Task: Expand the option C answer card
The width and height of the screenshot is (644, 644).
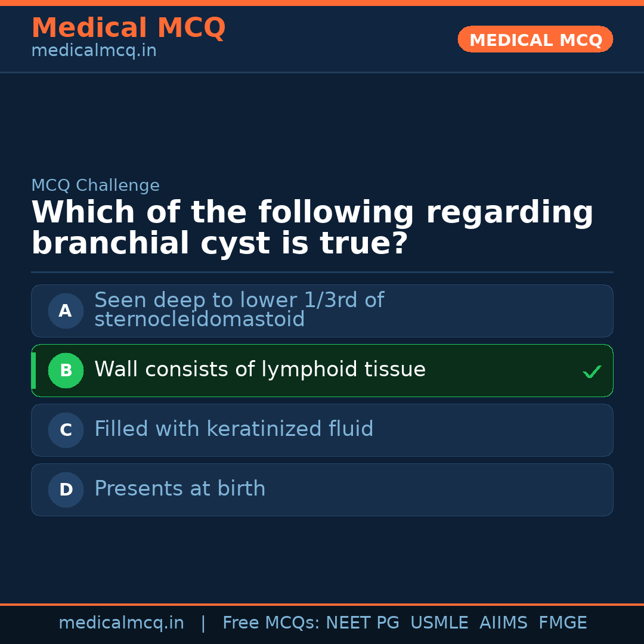Action: pyautogui.click(x=322, y=430)
